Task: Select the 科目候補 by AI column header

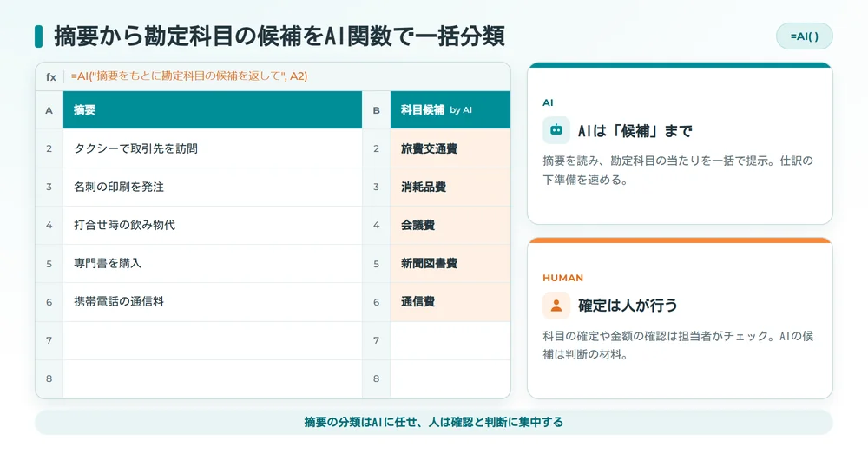Action: coord(450,110)
